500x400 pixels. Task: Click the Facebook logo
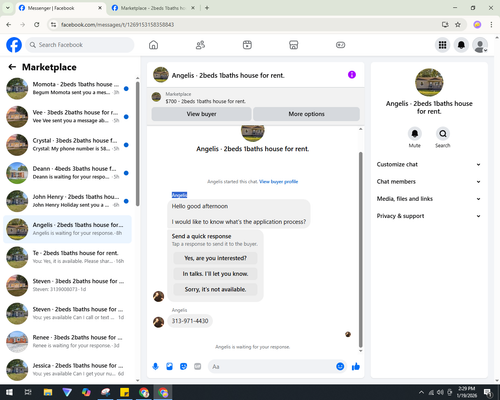(14, 45)
